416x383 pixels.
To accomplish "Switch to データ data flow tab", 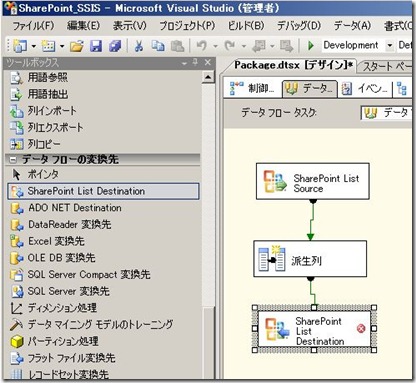I will pyautogui.click(x=310, y=89).
